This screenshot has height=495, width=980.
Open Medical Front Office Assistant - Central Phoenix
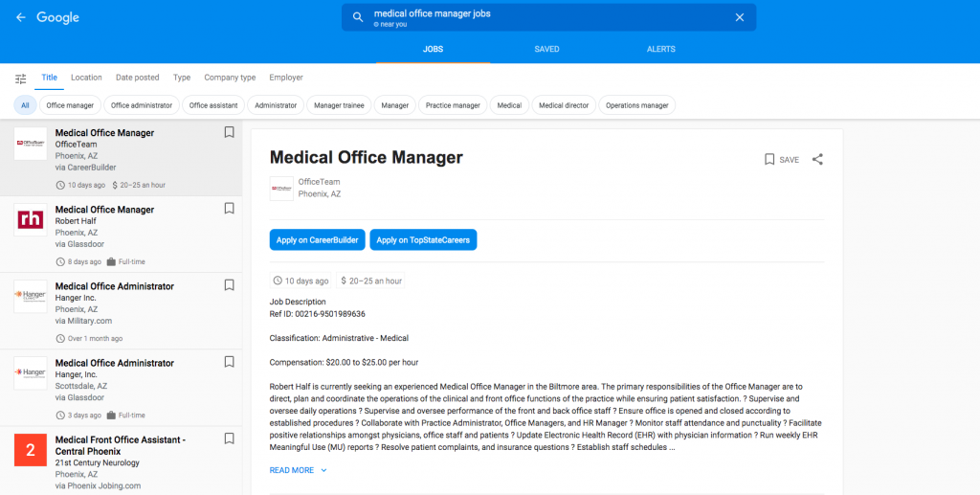(x=120, y=445)
